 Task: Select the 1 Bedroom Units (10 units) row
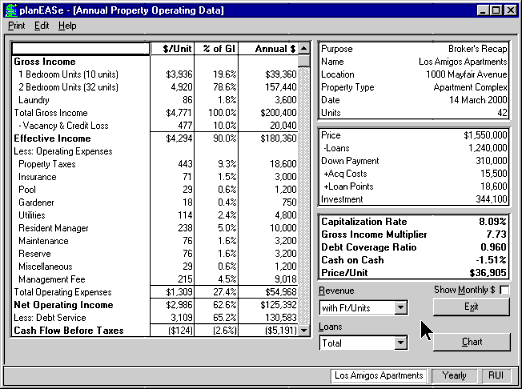[155, 74]
